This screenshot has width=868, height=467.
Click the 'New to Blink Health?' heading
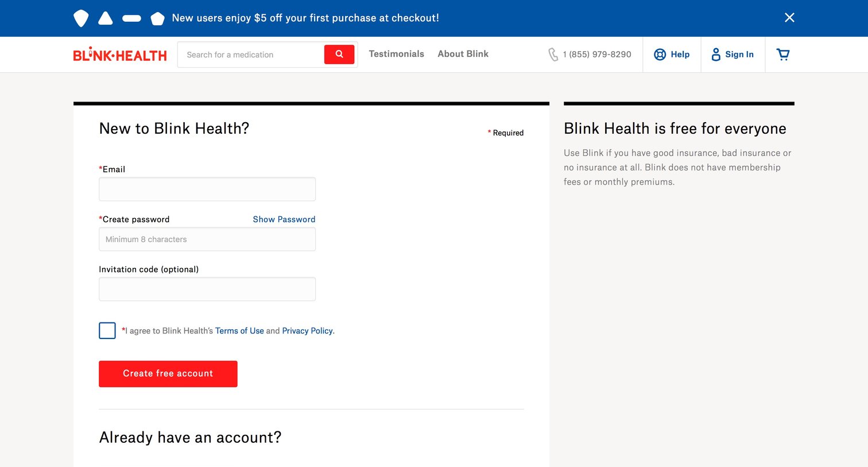(x=174, y=129)
